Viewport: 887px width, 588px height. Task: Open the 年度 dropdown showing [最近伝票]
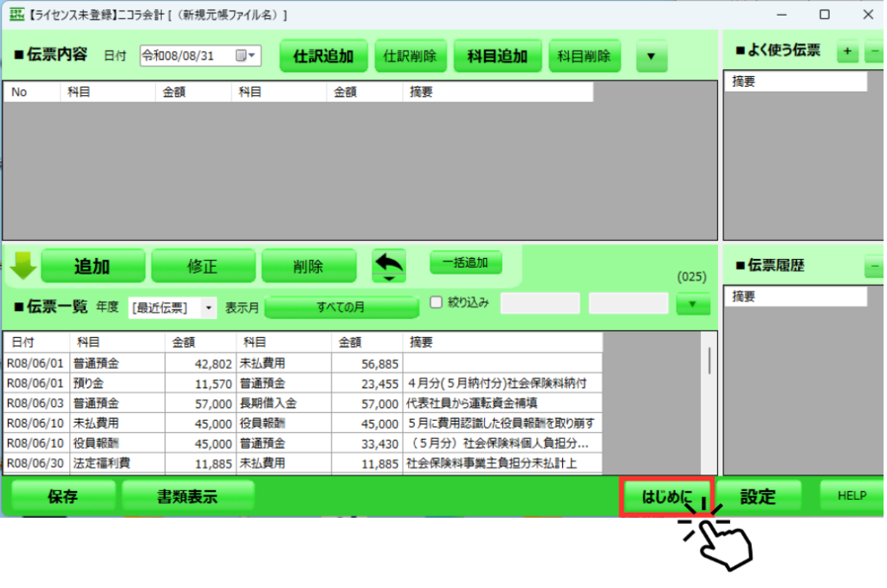(x=172, y=307)
